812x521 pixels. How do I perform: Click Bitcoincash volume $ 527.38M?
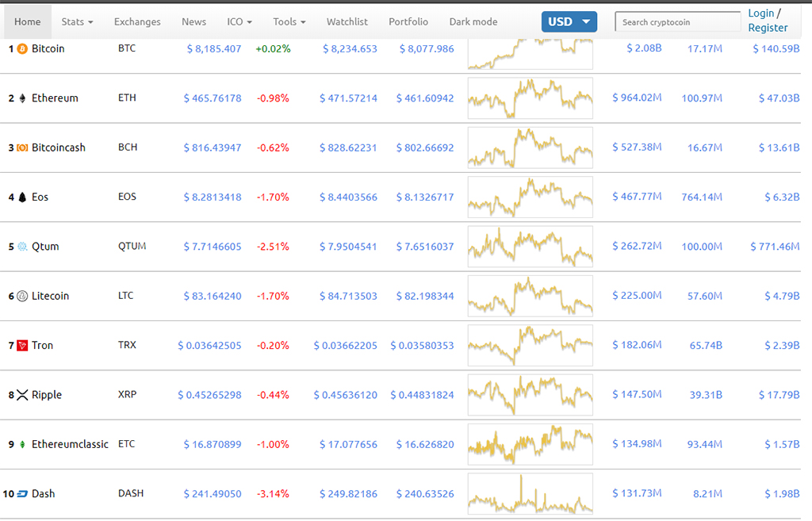tap(637, 147)
